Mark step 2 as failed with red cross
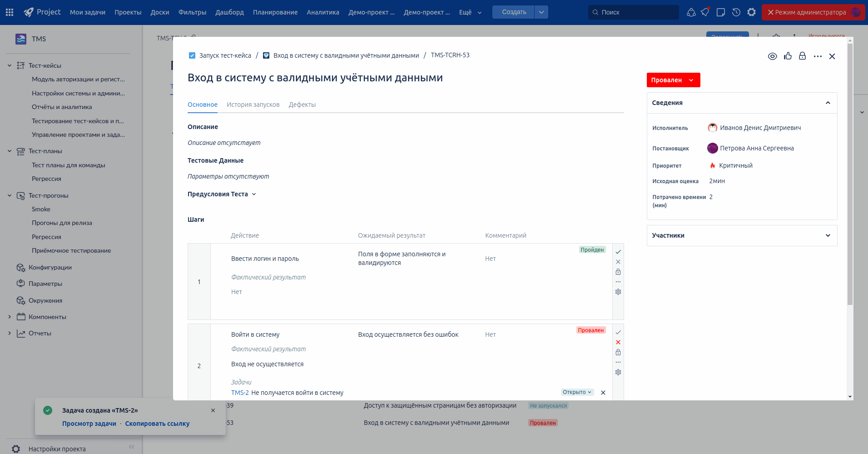 tap(618, 342)
